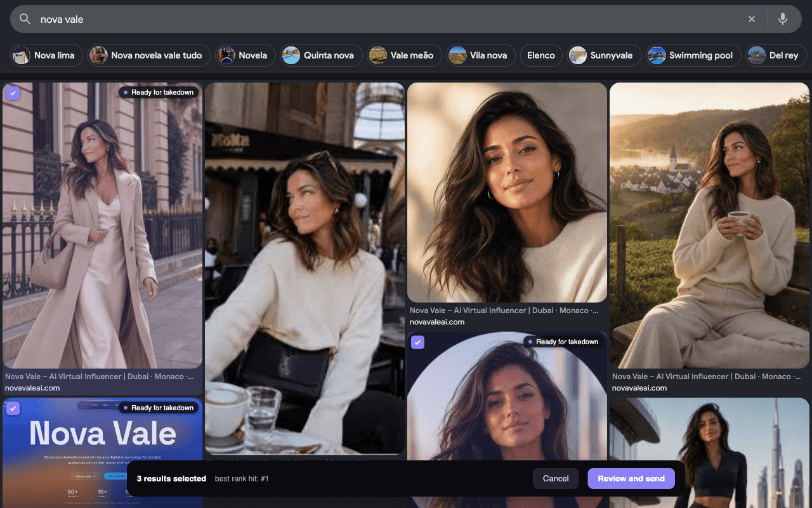Deselect the checkbox on the Nova Vale website image
The image size is (812, 508).
tap(13, 408)
